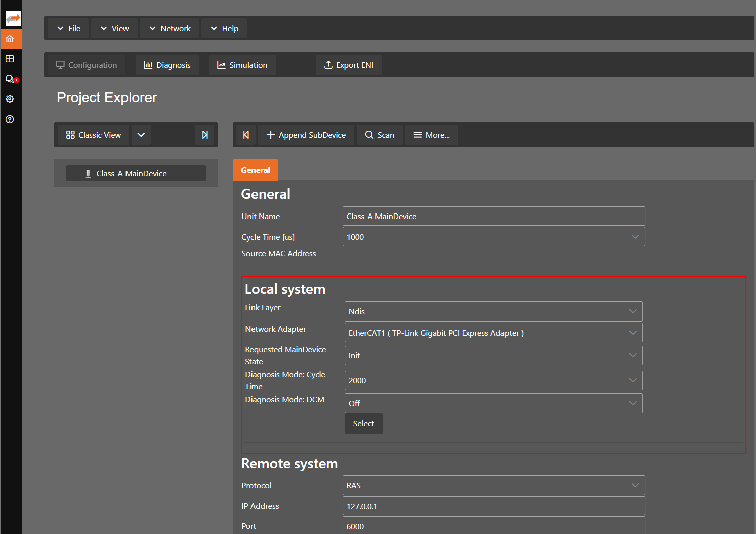
Task: Open the More... menu
Action: pyautogui.click(x=432, y=135)
